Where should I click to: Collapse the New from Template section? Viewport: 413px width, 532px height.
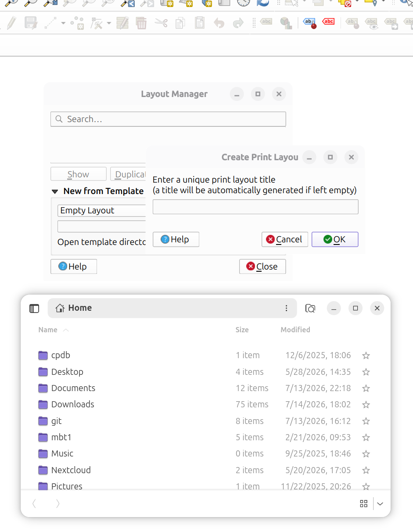pos(55,191)
